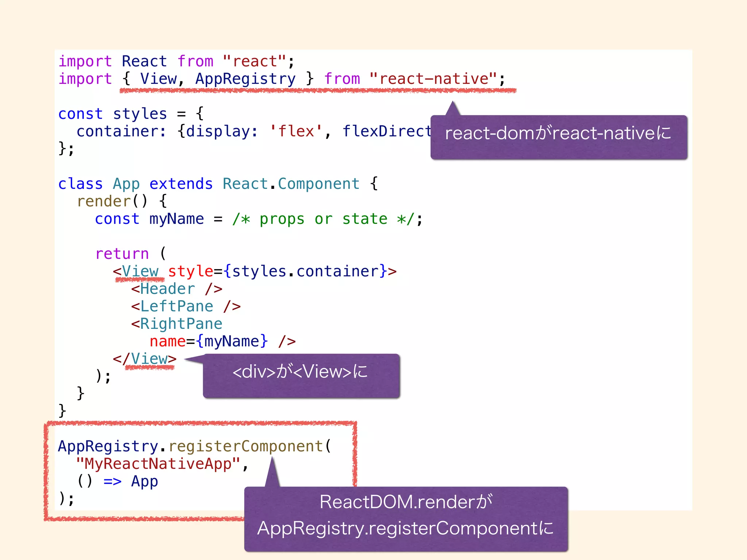Select the '/* props or state */' comment
Viewport: 747px width, 560px height.
(x=323, y=219)
